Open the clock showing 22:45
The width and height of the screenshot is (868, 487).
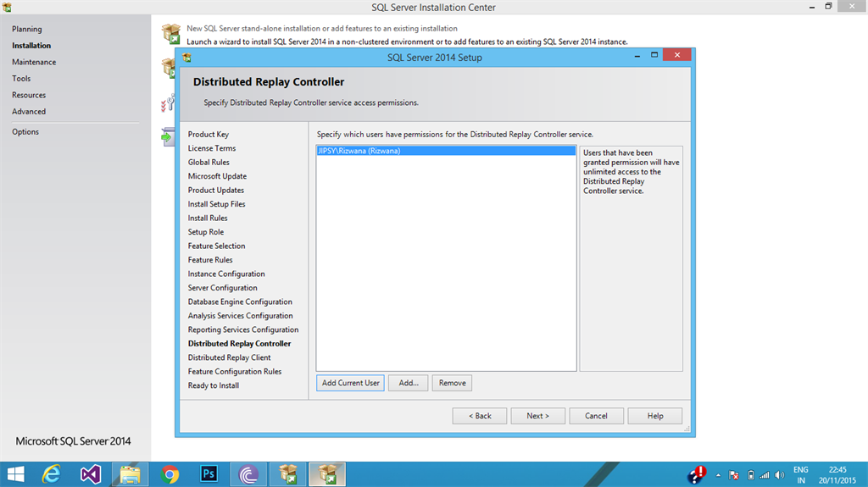(837, 475)
